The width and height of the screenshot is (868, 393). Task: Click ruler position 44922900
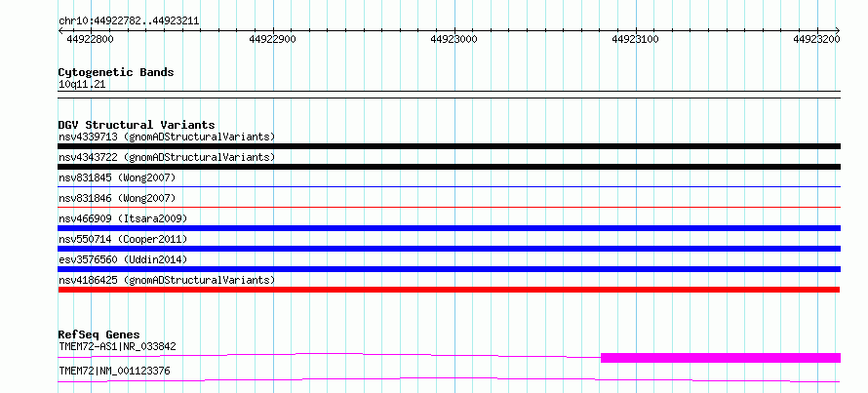coord(272,39)
